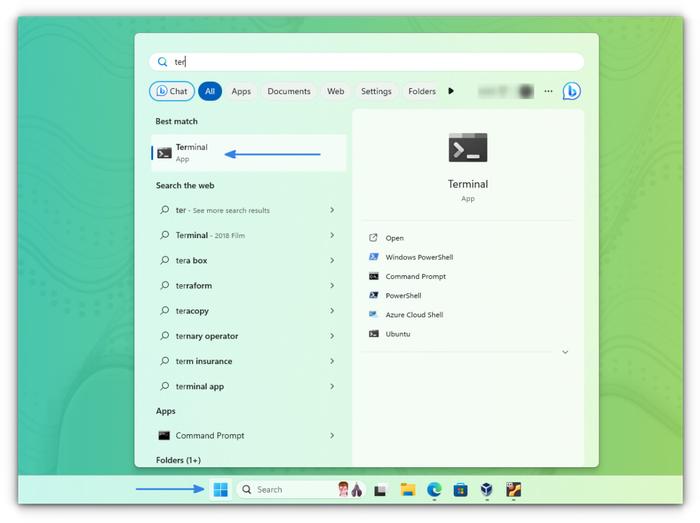
Task: Click the PowerShell profile icon
Action: [374, 295]
